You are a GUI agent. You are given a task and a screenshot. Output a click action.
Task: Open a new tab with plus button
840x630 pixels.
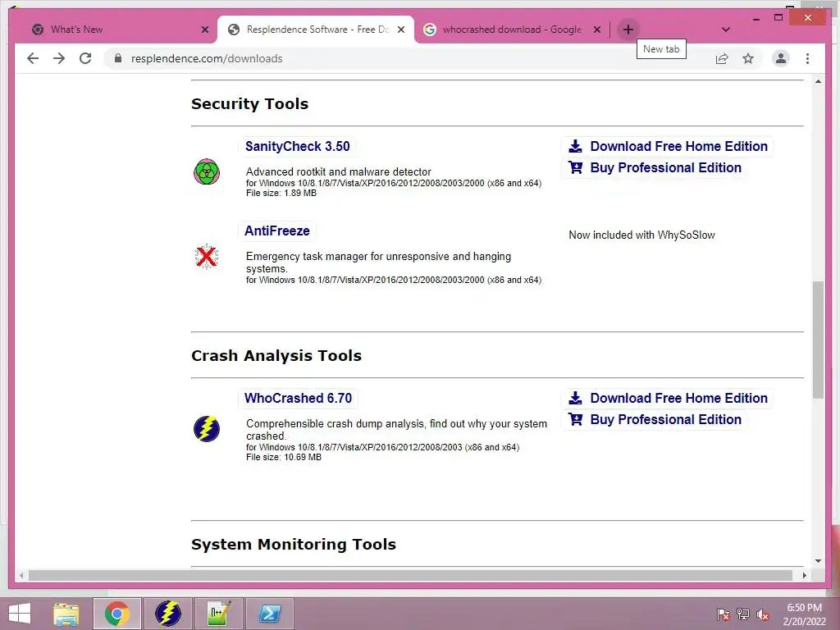point(628,30)
